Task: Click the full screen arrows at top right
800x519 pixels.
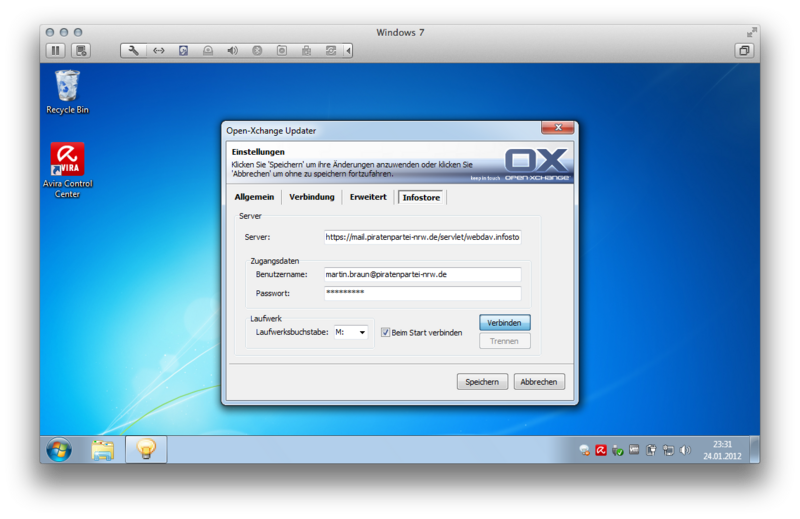Action: click(751, 32)
